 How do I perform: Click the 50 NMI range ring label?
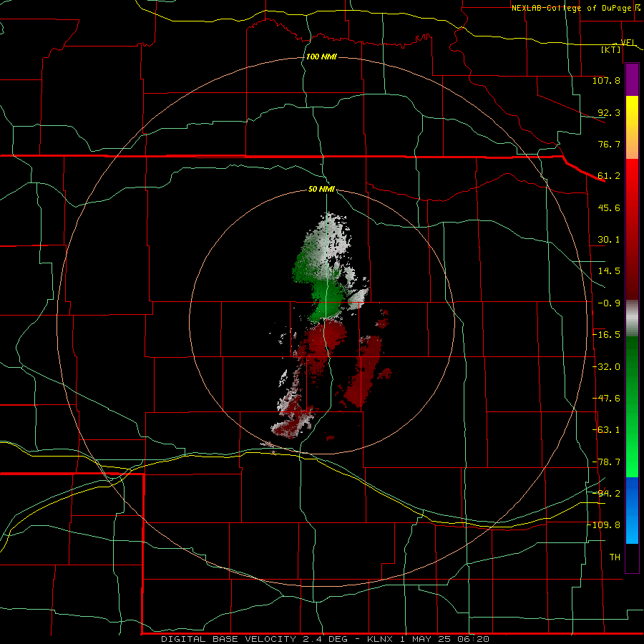click(x=321, y=190)
